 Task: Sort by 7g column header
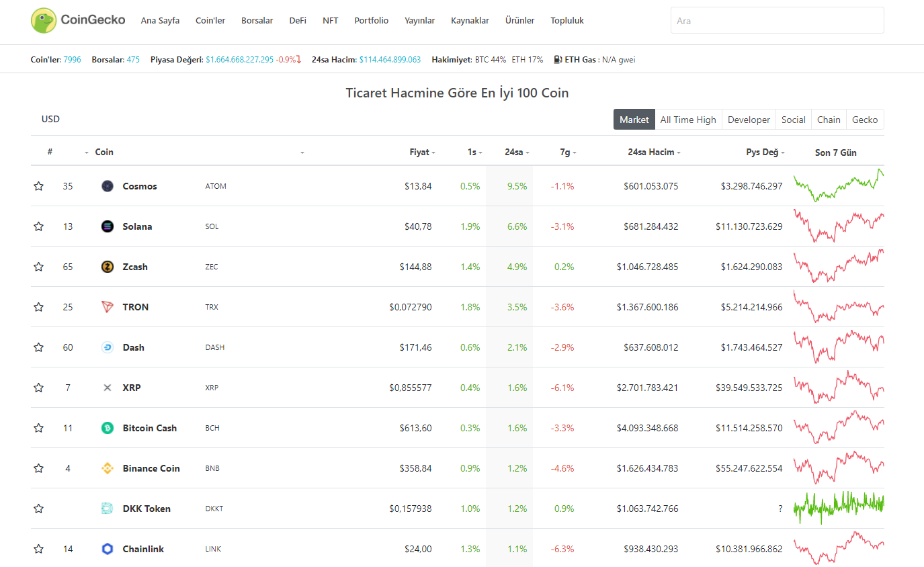click(568, 152)
